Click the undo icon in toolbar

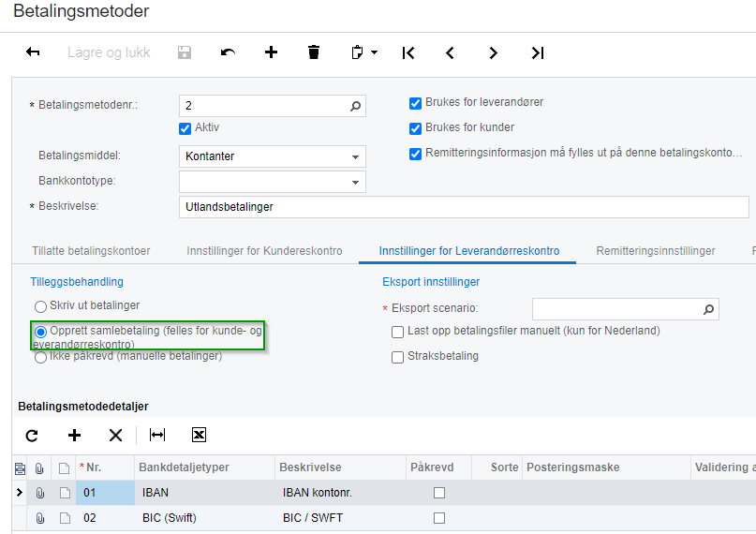(228, 52)
